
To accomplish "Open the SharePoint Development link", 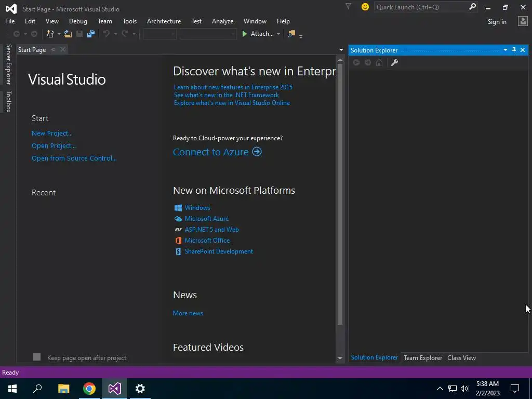I will pyautogui.click(x=219, y=251).
